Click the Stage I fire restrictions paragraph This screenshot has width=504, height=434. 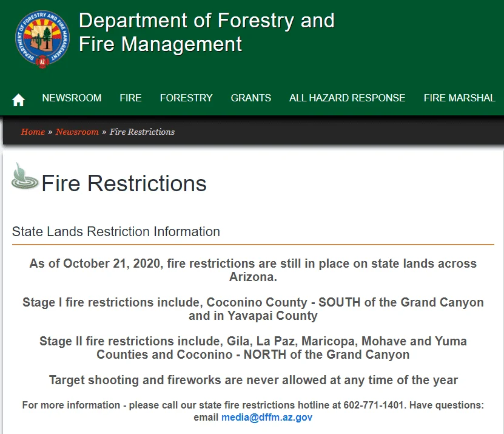pyautogui.click(x=253, y=308)
